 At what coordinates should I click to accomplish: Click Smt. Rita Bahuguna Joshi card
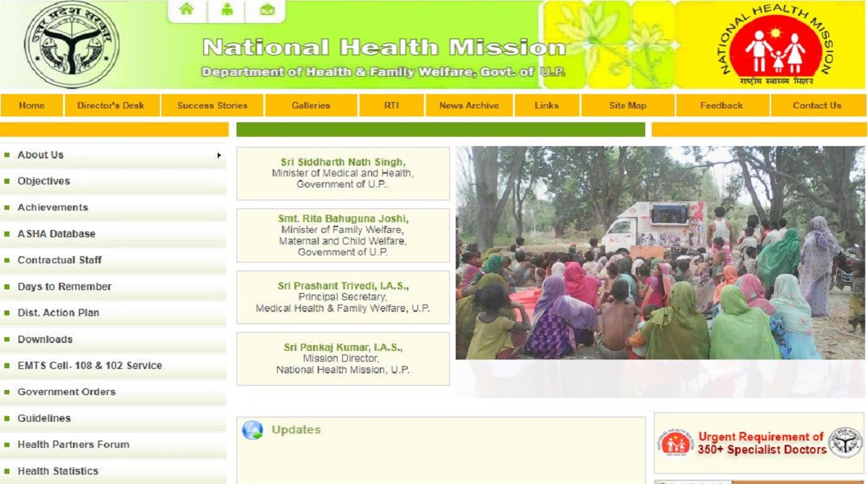[x=343, y=236]
